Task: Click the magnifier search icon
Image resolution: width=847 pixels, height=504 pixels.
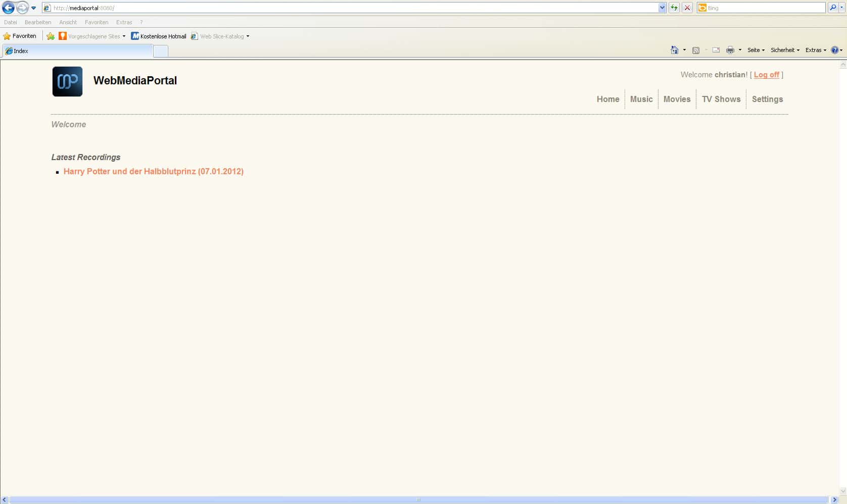Action: click(x=833, y=8)
